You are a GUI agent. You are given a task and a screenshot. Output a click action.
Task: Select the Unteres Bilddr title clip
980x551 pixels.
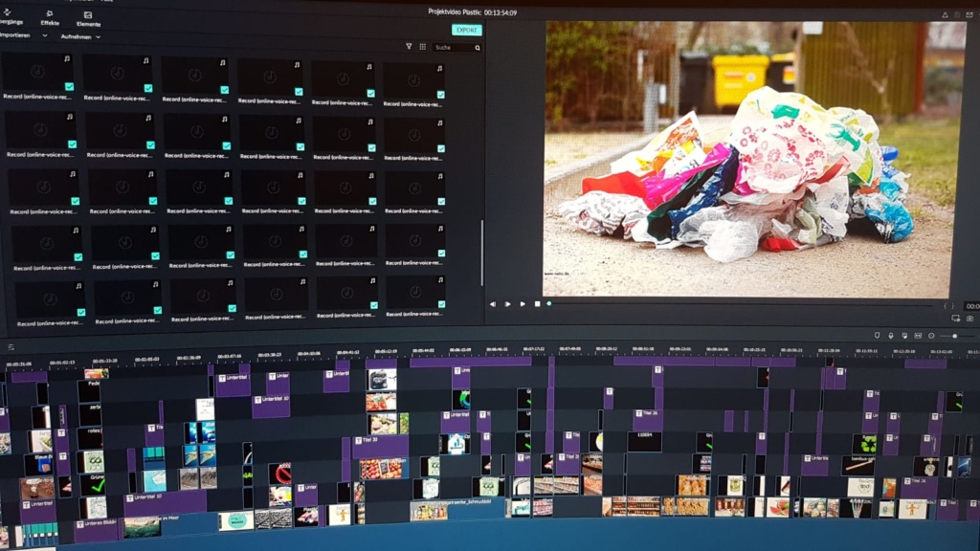pos(98,530)
